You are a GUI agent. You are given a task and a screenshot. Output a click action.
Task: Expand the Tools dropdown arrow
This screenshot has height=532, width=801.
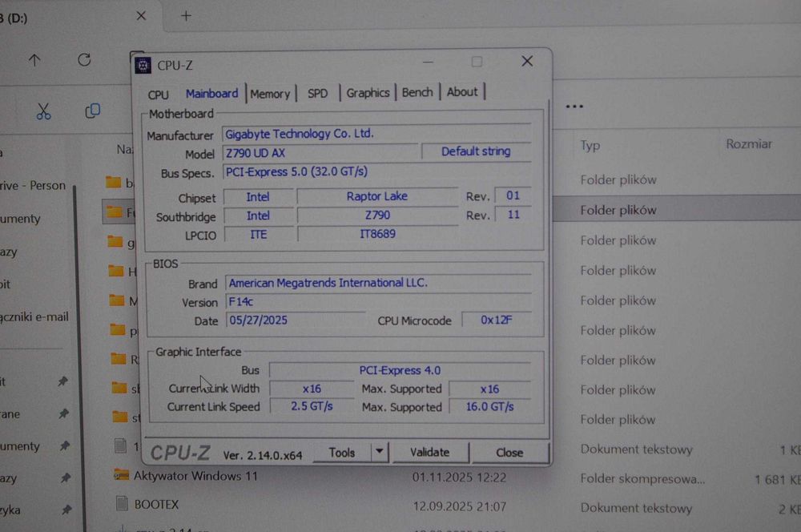(x=380, y=452)
